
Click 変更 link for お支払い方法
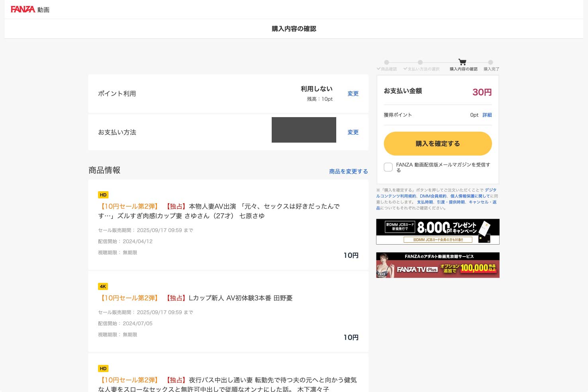[x=353, y=132]
